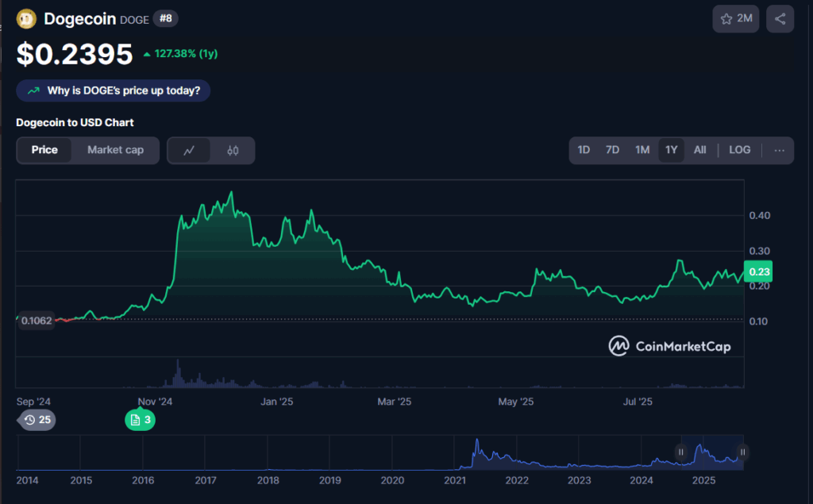
Task: Click 2018 in the overview timeline
Action: pos(268,480)
